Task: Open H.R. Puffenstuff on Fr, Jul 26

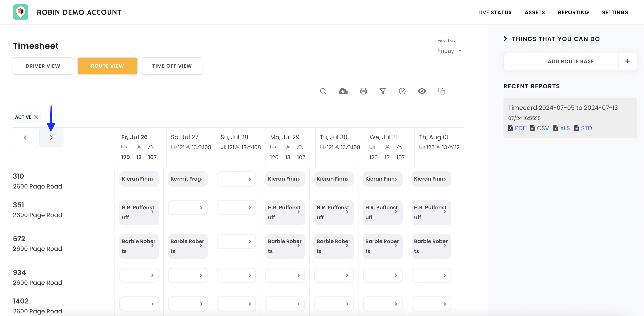Action: (139, 213)
